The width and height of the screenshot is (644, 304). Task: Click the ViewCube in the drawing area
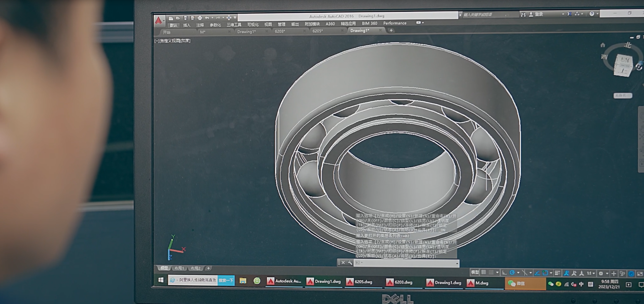pos(622,65)
